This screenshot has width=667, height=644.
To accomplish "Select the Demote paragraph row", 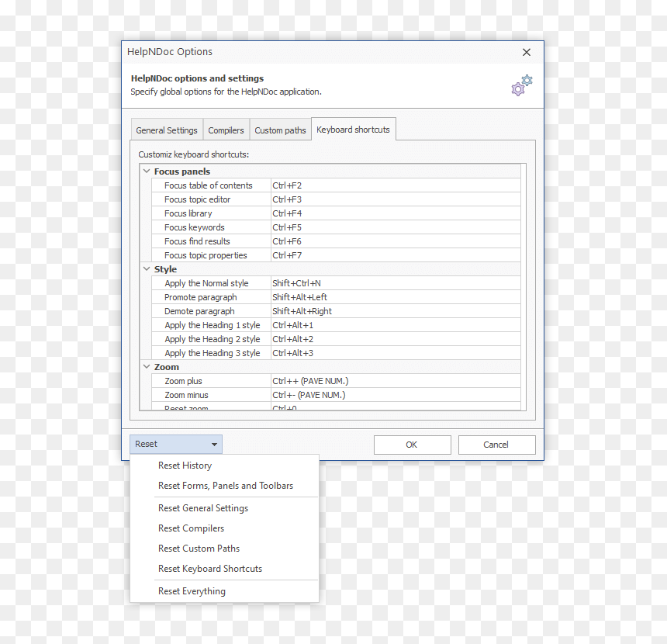I will coord(336,311).
